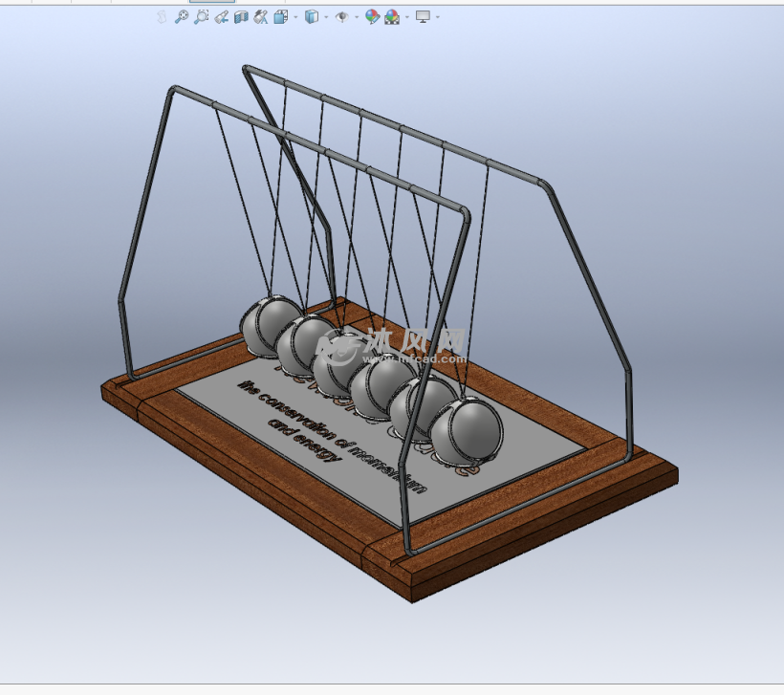Select the Zoom to Area tool
Image resolution: width=784 pixels, height=695 pixels.
click(x=201, y=17)
